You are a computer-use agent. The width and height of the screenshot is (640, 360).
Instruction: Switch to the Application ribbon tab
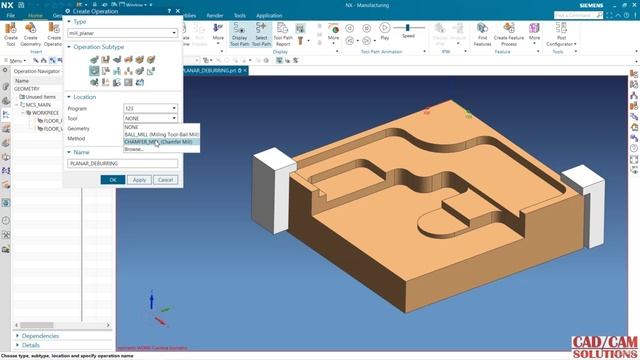[x=269, y=16]
